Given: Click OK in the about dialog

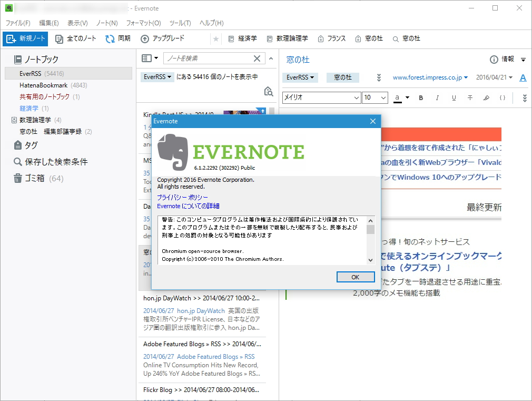Looking at the screenshot, I should (356, 277).
